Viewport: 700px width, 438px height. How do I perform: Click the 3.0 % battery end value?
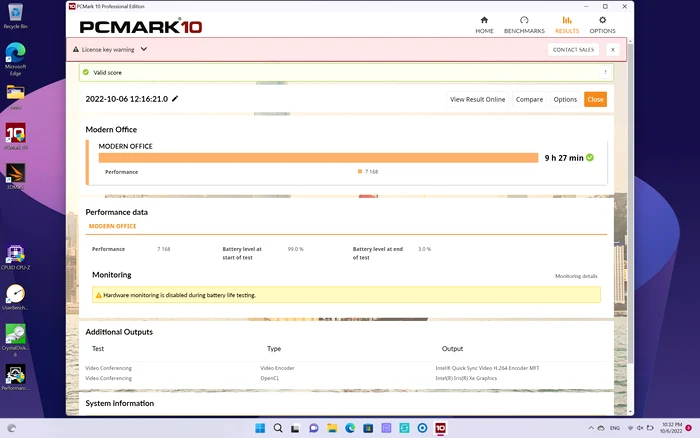pos(424,249)
